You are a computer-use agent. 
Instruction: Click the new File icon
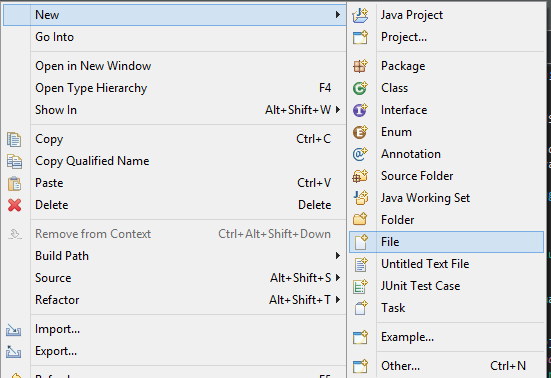tap(361, 242)
